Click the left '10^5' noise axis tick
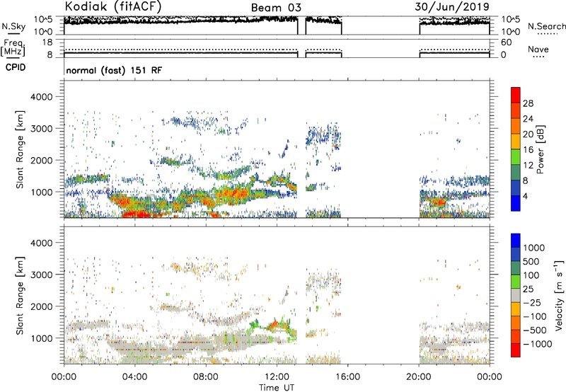 43,19
